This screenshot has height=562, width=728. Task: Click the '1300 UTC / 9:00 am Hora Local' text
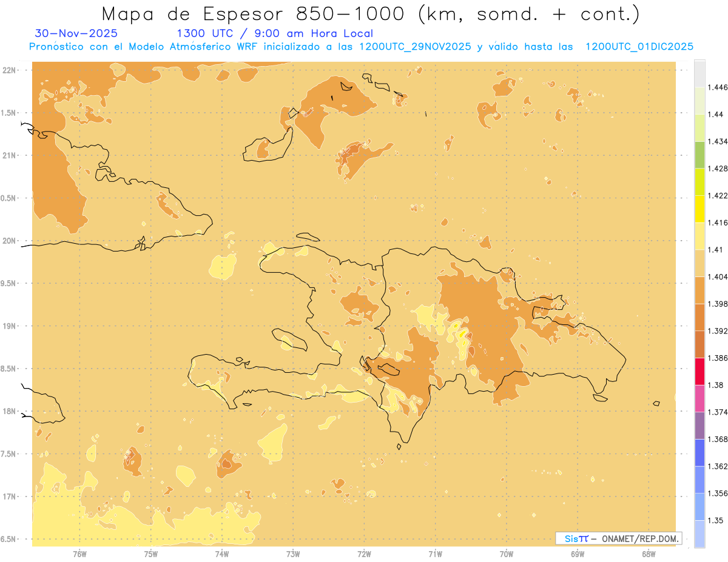click(x=275, y=33)
